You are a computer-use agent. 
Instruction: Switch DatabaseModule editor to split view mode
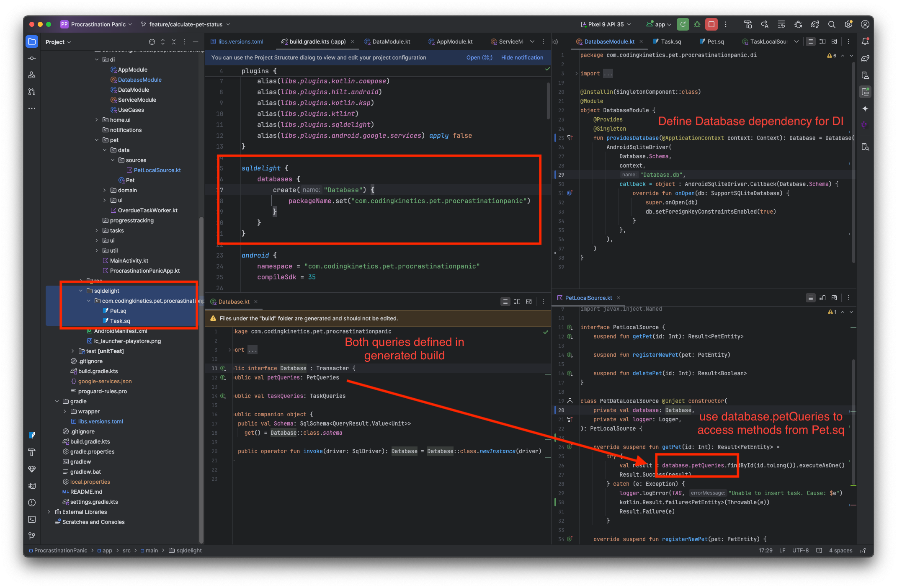tap(822, 41)
